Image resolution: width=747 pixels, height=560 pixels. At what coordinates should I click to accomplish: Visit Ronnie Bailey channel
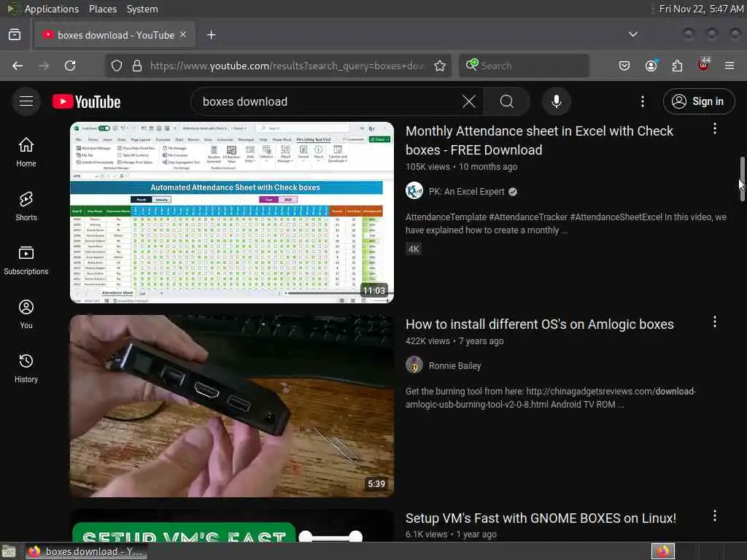[x=454, y=366]
